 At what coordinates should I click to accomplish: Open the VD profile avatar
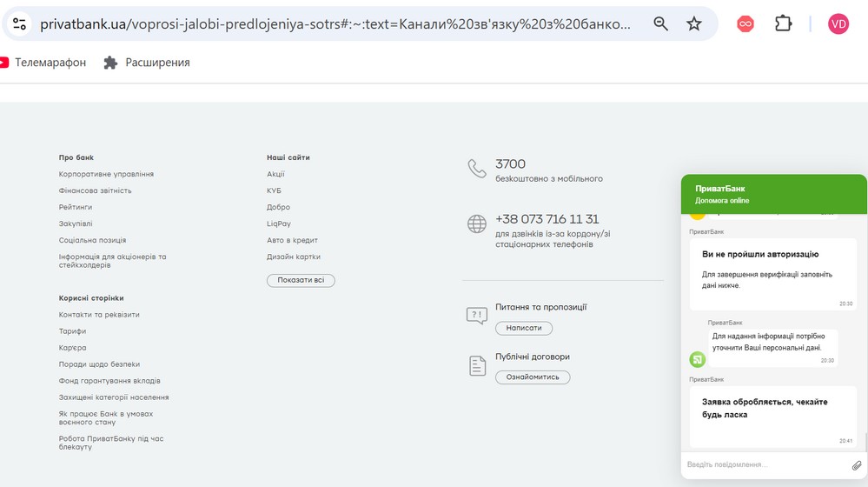[x=838, y=23]
